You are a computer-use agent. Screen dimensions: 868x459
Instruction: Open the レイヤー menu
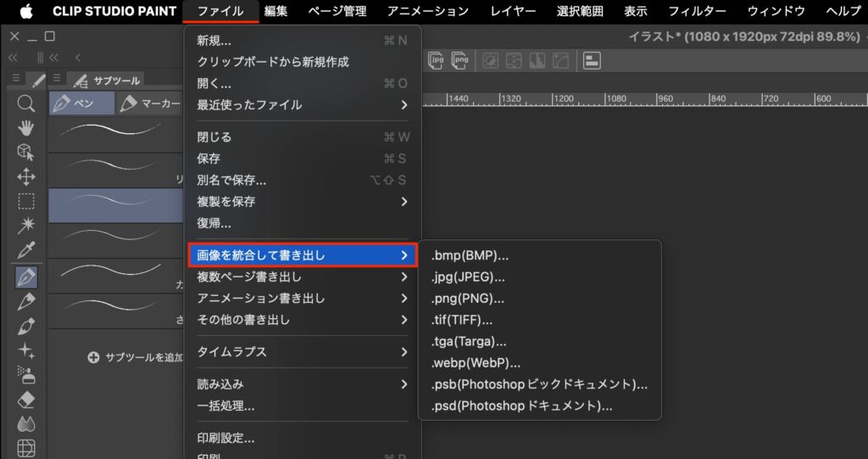coord(513,11)
